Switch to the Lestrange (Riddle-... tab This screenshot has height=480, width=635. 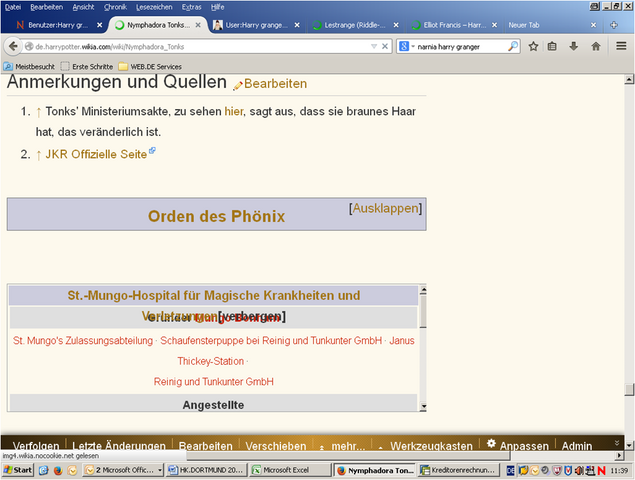click(x=354, y=25)
